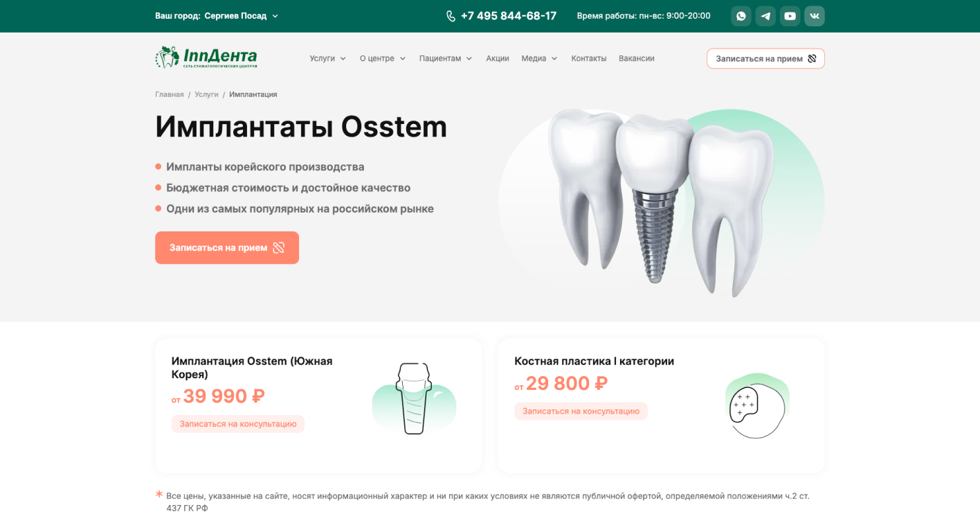This screenshot has height=532, width=980.
Task: Expand the Медиа dropdown menu
Action: (539, 58)
